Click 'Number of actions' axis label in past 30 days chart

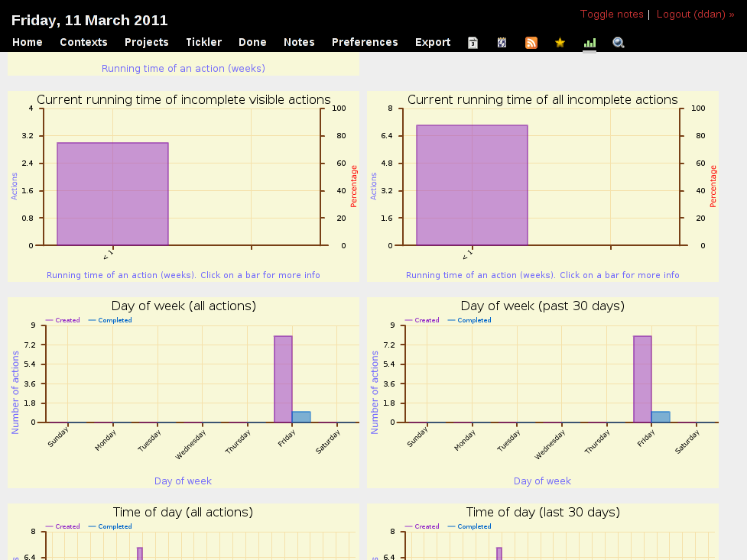point(375,393)
